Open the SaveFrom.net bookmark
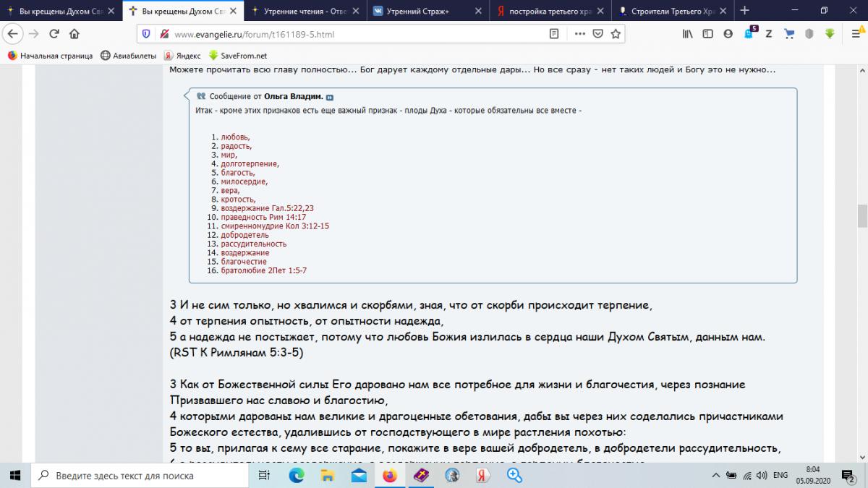Screen dimensions: 868x488 [x=238, y=56]
